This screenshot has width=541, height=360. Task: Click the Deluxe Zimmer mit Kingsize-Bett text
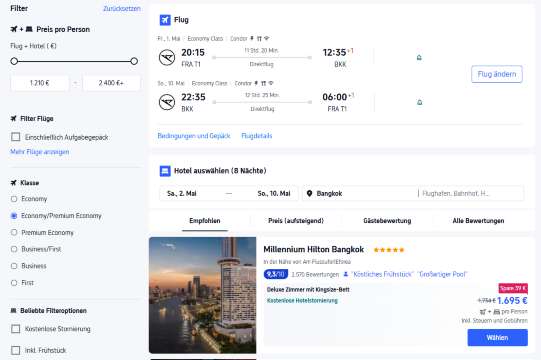tap(308, 290)
